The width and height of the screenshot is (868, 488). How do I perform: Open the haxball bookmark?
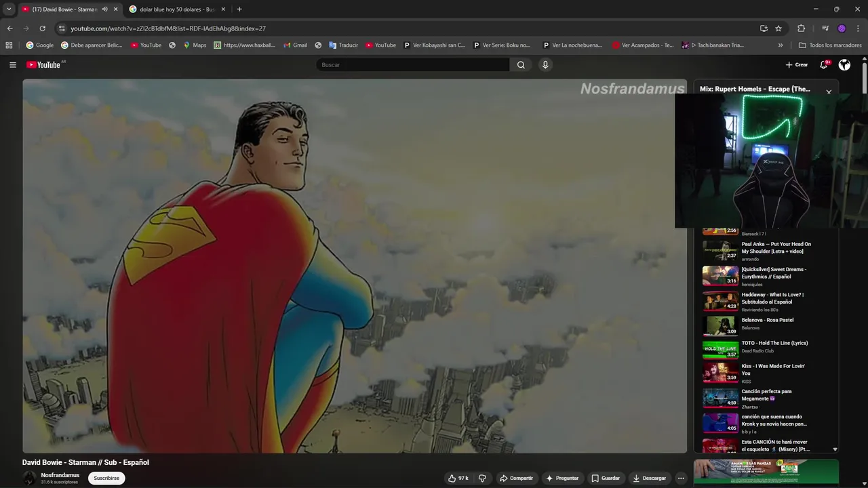coord(244,45)
